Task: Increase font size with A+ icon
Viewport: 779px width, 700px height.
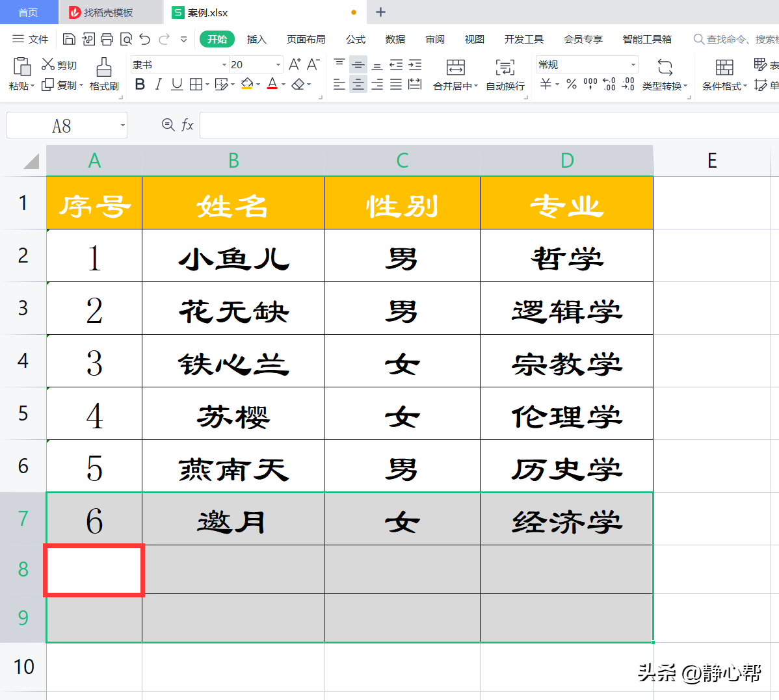Action: click(x=295, y=64)
